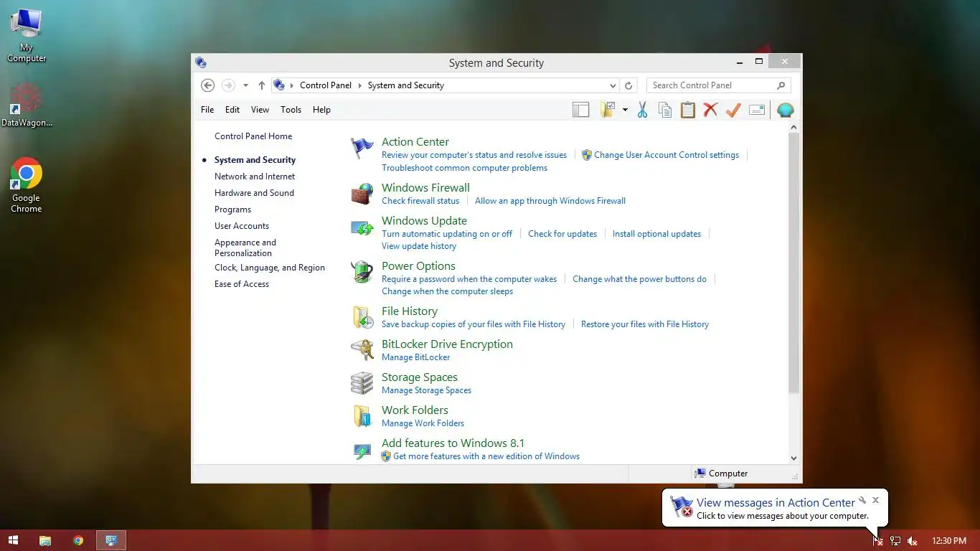This screenshot has height=551, width=980.
Task: Click the network tray icon
Action: pyautogui.click(x=895, y=541)
